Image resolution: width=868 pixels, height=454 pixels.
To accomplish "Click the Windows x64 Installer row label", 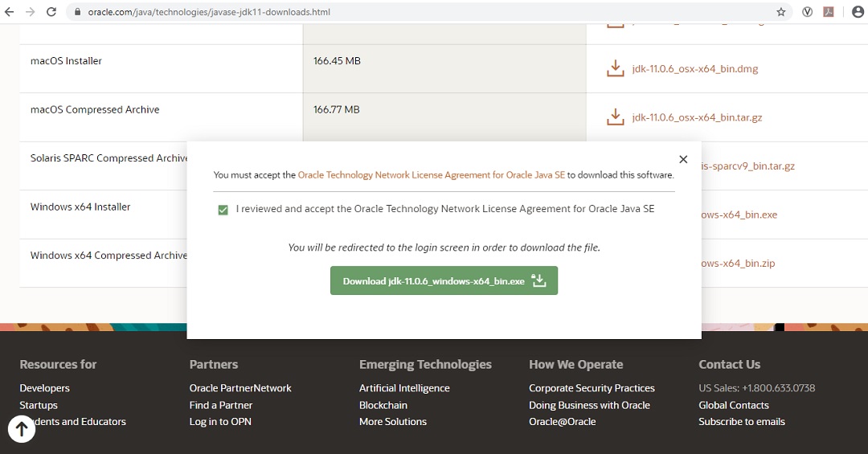I will [x=80, y=207].
